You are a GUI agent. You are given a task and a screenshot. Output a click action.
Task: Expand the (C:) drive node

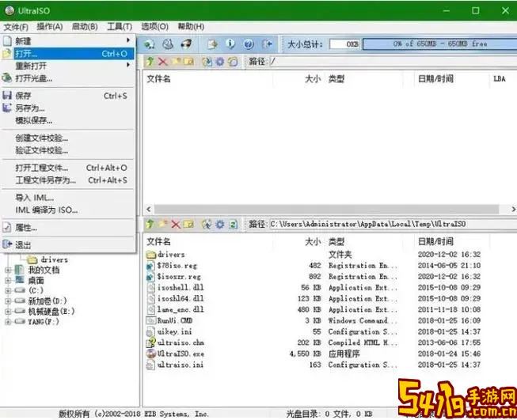point(8,290)
